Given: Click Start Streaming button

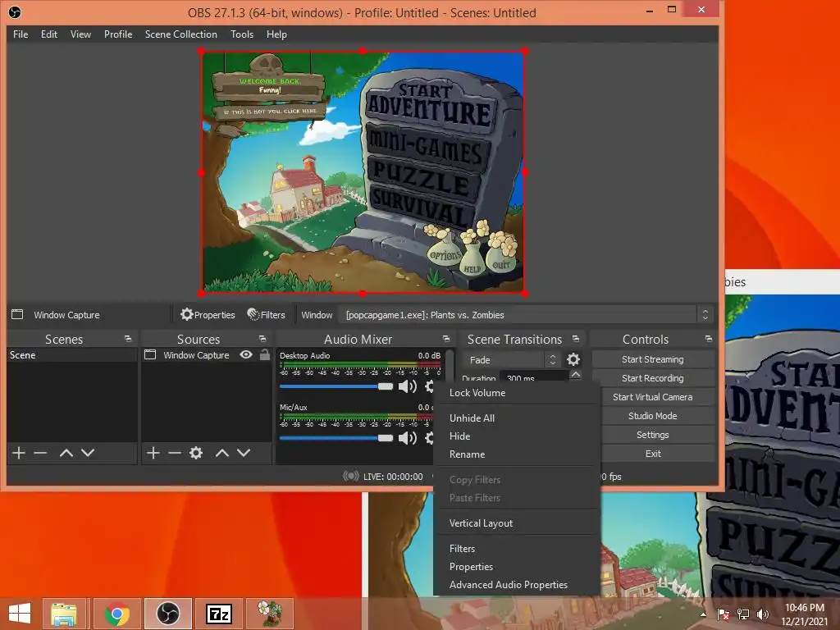Looking at the screenshot, I should pos(652,359).
